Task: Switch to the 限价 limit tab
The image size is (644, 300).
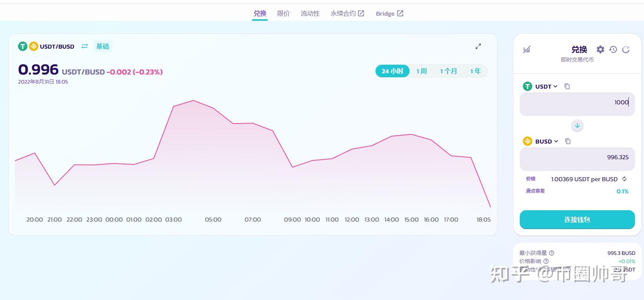Action: click(283, 13)
